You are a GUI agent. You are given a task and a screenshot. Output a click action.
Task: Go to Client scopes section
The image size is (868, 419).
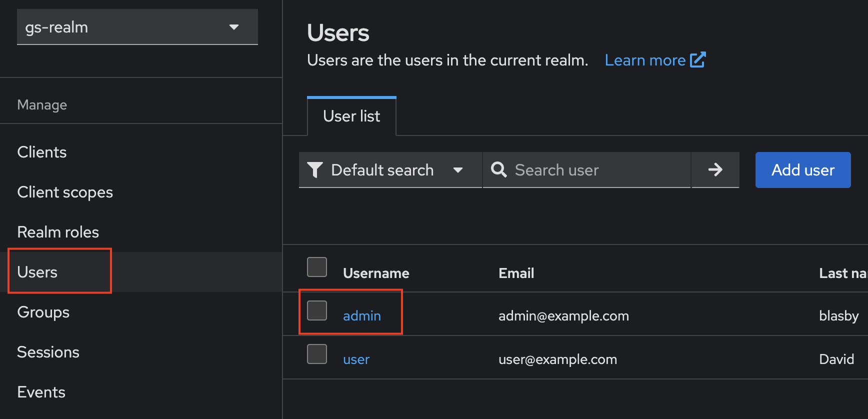coord(65,192)
